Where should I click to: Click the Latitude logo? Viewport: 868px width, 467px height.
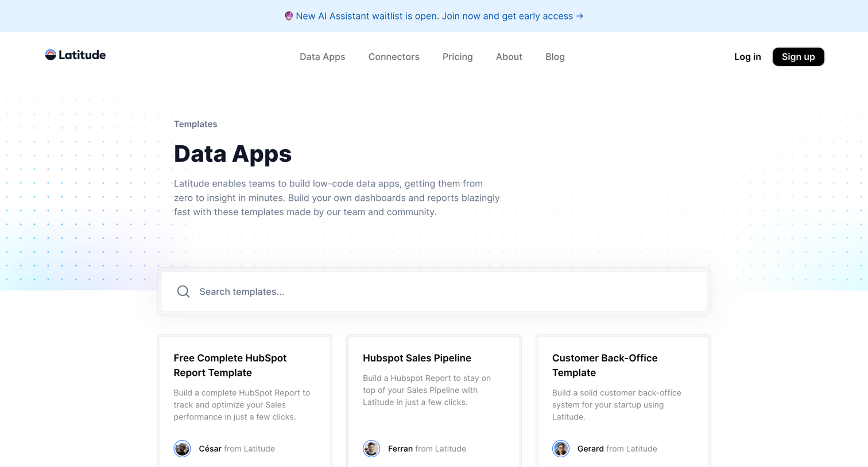click(75, 55)
